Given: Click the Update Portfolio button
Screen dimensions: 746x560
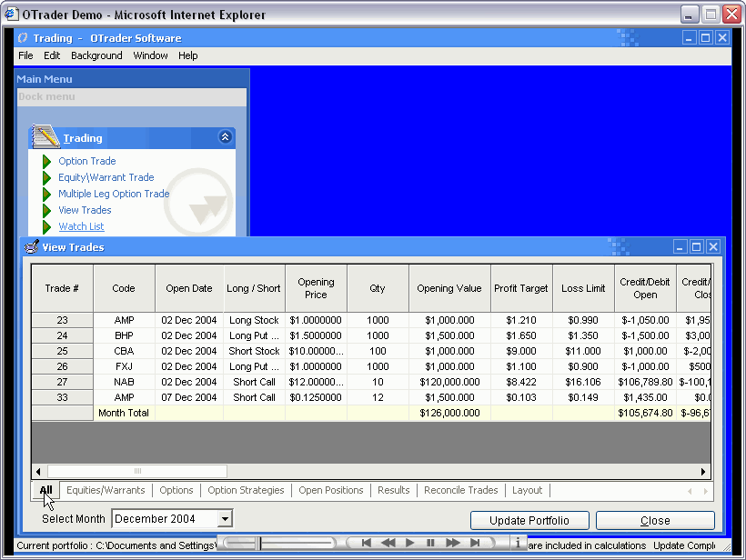Looking at the screenshot, I should click(x=529, y=521).
